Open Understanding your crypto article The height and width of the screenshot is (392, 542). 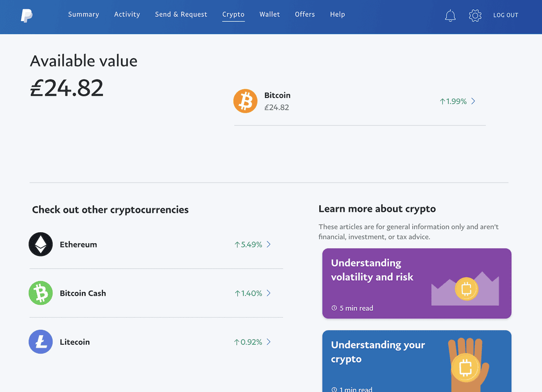click(416, 361)
